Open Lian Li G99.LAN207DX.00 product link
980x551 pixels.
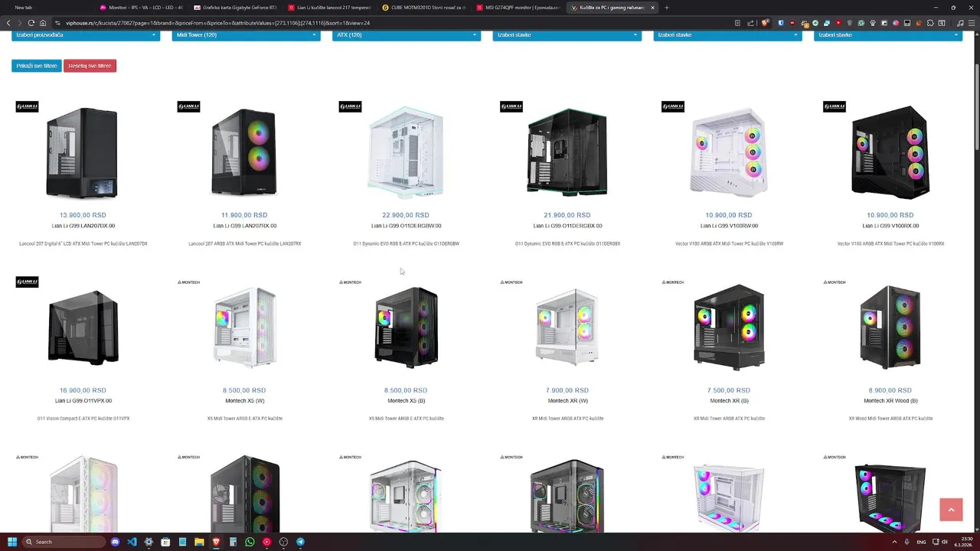[x=83, y=226]
